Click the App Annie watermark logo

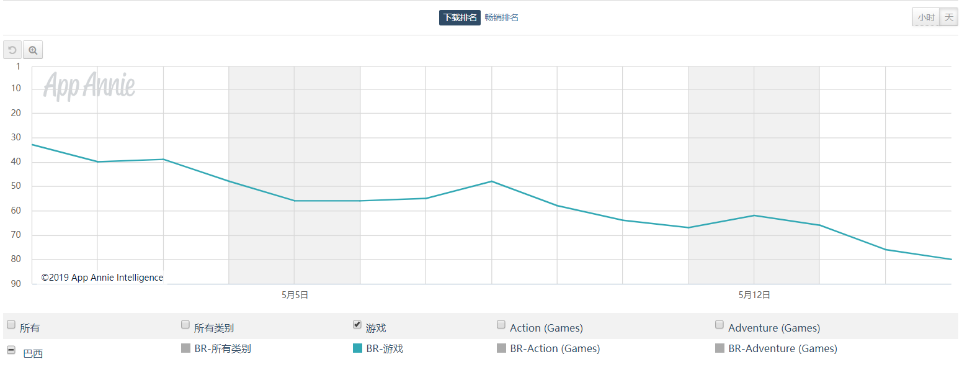[x=89, y=86]
